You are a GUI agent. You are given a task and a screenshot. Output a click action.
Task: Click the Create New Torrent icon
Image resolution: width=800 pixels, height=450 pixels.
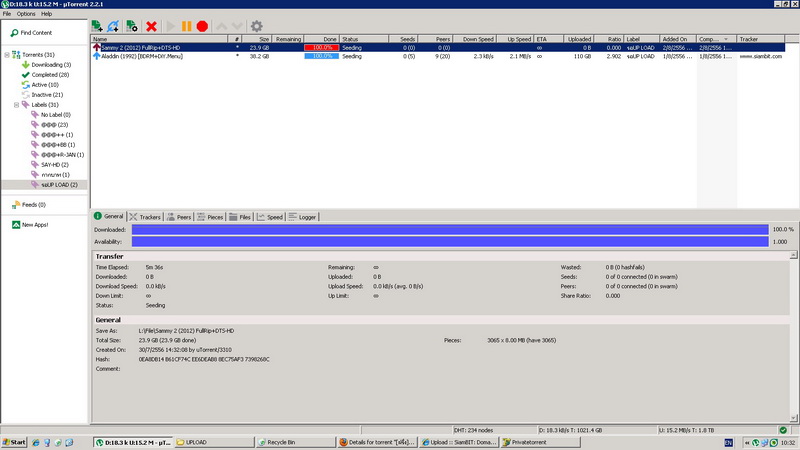[x=132, y=26]
